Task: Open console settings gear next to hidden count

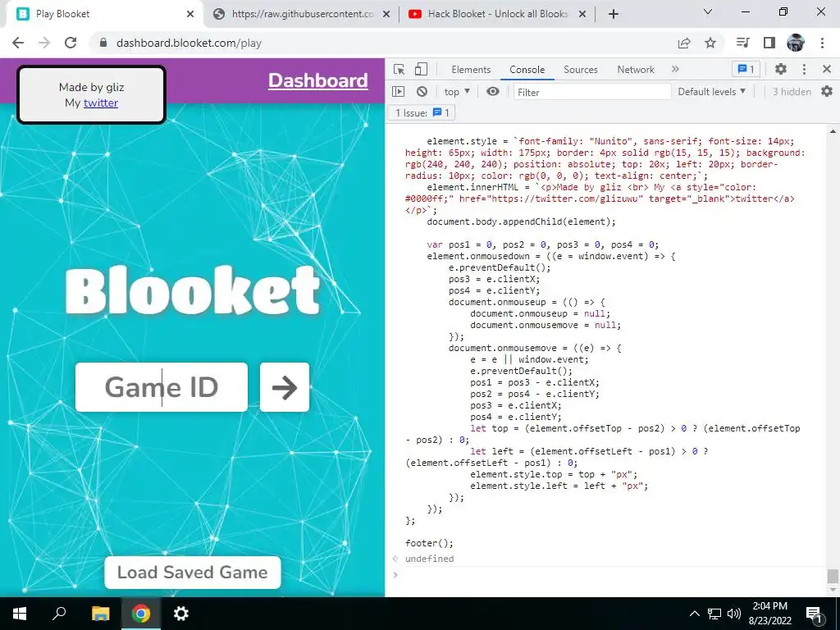Action: click(827, 92)
